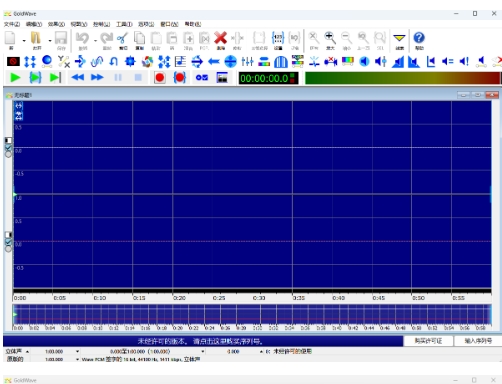This screenshot has width=502, height=384.
Task: Start playback with green play button
Action: click(x=15, y=78)
